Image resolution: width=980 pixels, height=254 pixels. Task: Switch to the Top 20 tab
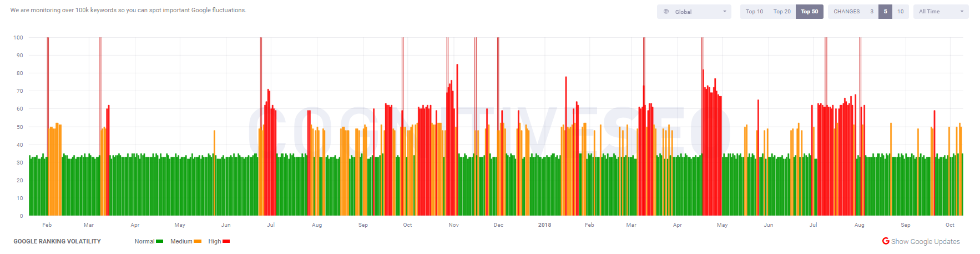coord(782,12)
